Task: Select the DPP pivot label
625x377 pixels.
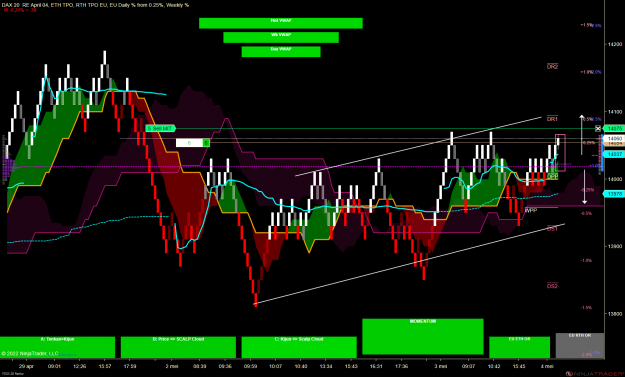Action: 553,176
